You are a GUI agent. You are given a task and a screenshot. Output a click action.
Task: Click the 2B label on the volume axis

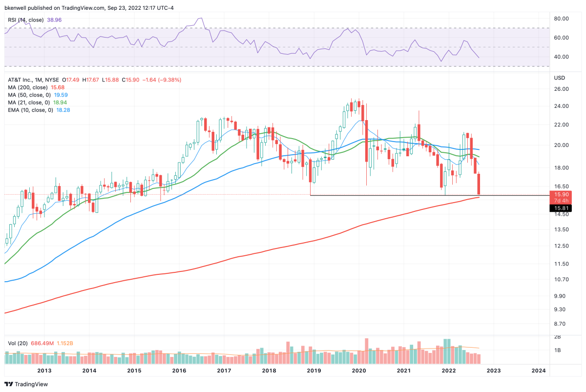(557, 337)
